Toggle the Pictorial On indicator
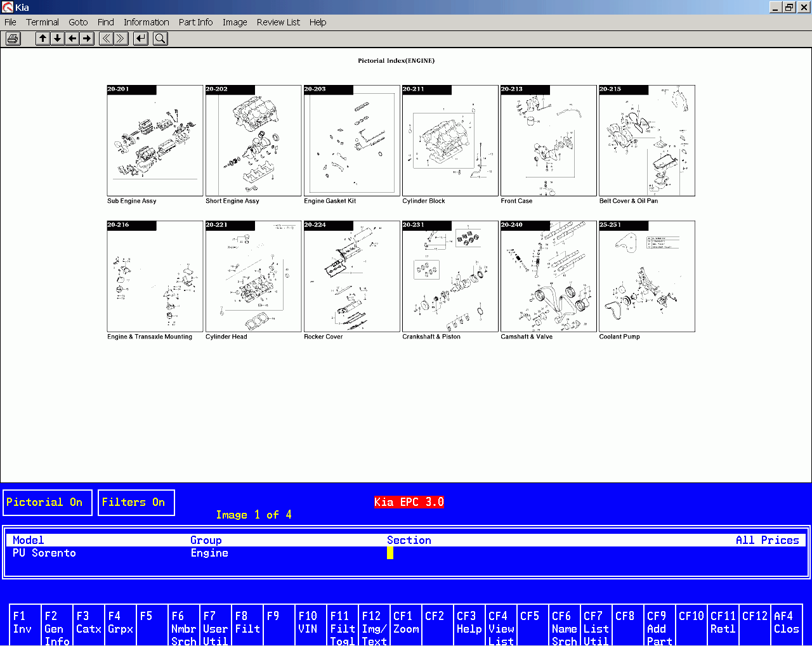Screen dimensions: 812x646 click(x=48, y=503)
